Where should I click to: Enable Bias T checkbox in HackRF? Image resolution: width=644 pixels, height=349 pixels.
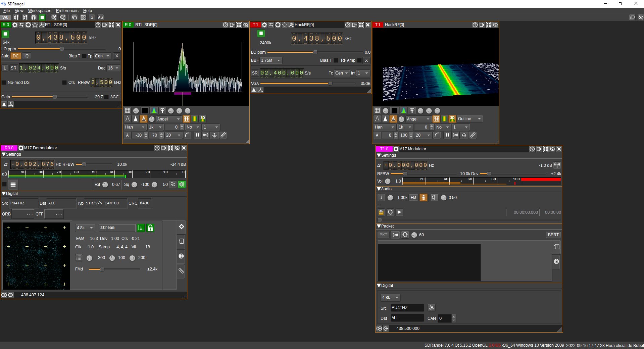(x=336, y=60)
